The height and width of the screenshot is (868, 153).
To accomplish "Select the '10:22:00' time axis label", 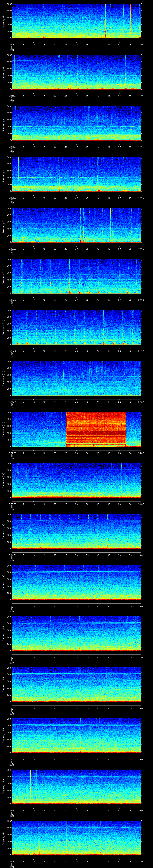I will click(12, 453).
